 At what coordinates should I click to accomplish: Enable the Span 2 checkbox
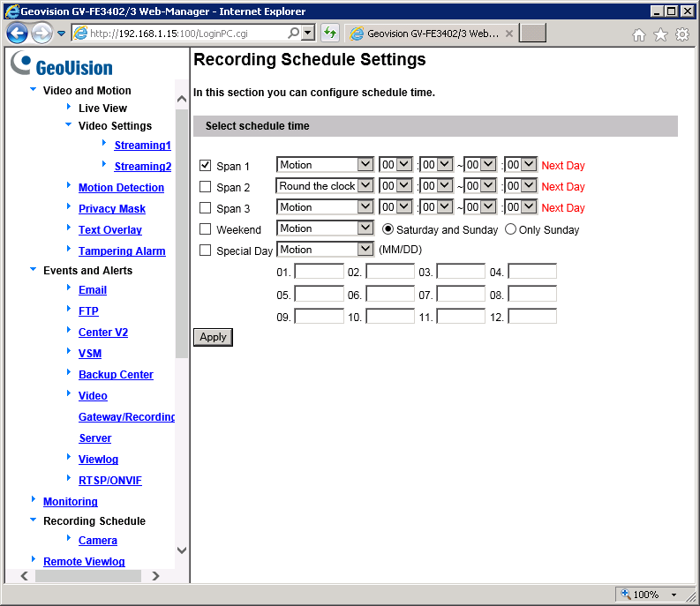(205, 186)
